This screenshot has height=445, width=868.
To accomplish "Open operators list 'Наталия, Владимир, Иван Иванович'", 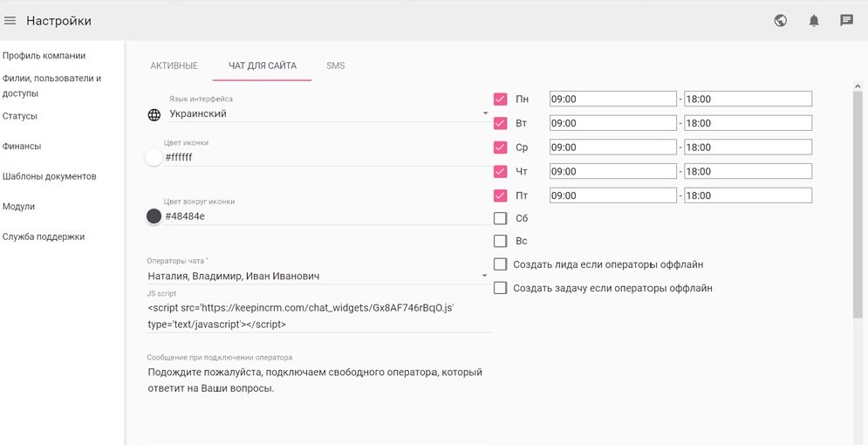I will 318,276.
